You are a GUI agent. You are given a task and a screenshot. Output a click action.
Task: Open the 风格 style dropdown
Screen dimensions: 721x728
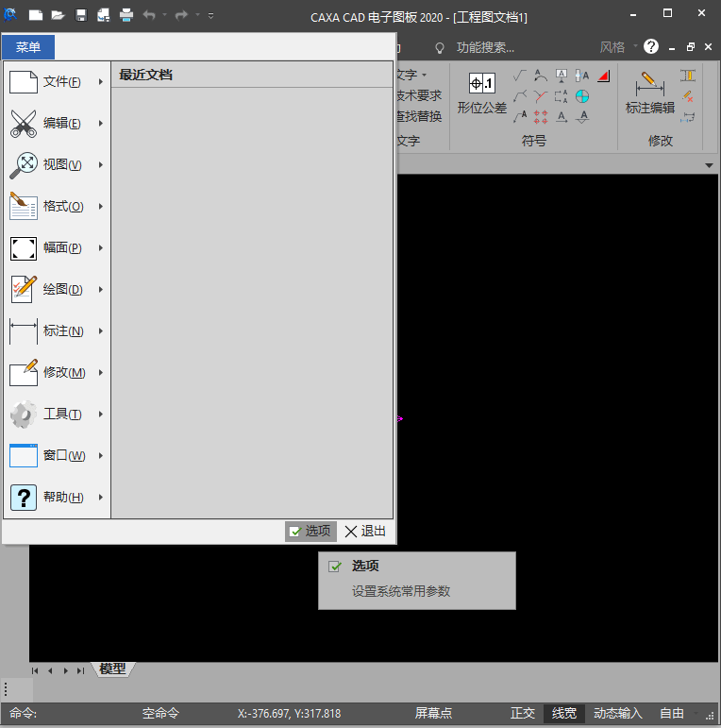point(618,47)
